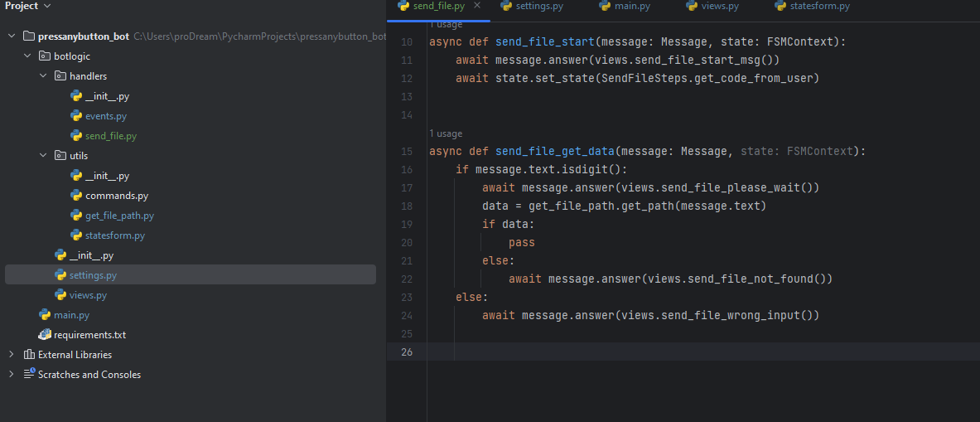The width and height of the screenshot is (980, 422).
Task: Click the Python icon beside events.py
Action: [x=76, y=116]
